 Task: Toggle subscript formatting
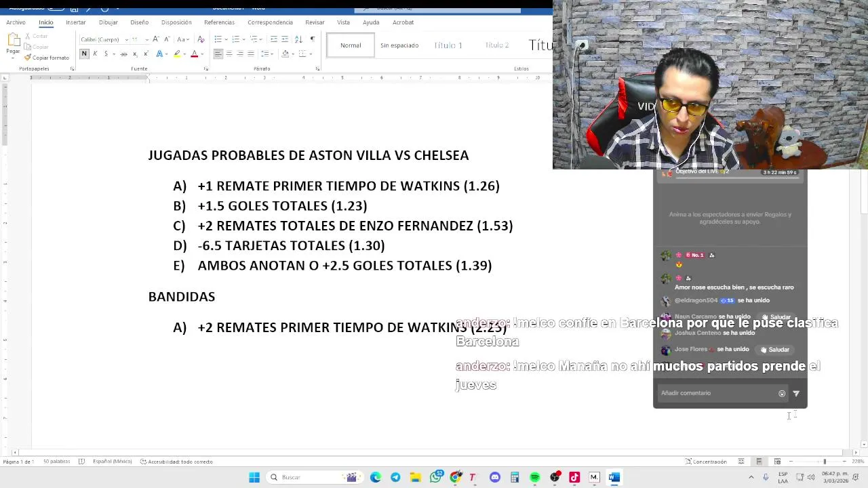[x=135, y=54]
